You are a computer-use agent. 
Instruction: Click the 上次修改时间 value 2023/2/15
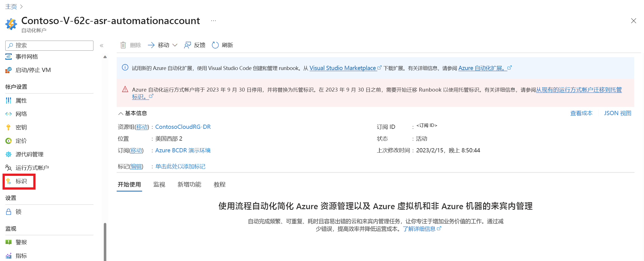tap(448, 150)
